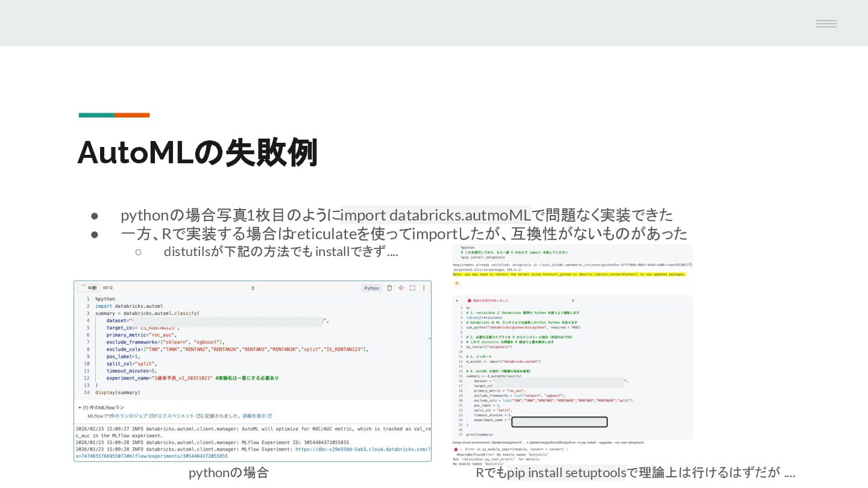
Task: Copy pip output with copy icon
Action: pyautogui.click(x=690, y=264)
